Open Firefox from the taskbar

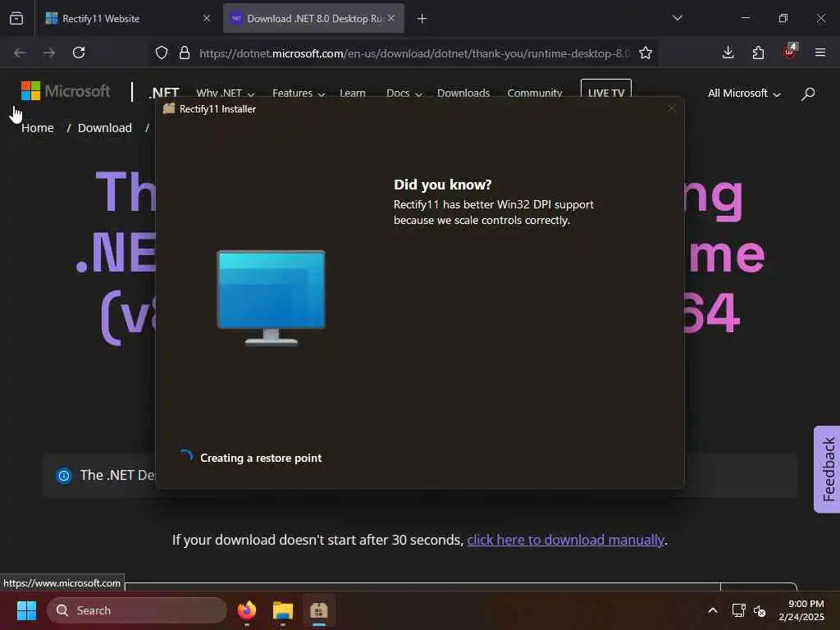(247, 610)
